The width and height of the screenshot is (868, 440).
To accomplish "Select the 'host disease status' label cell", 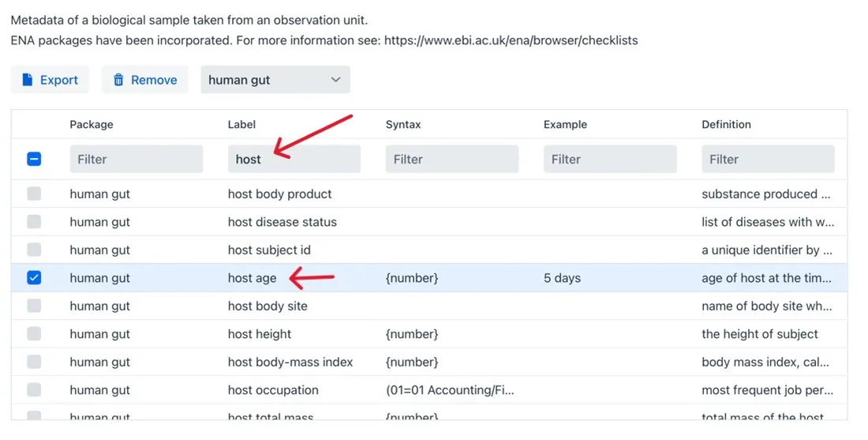I will 282,222.
